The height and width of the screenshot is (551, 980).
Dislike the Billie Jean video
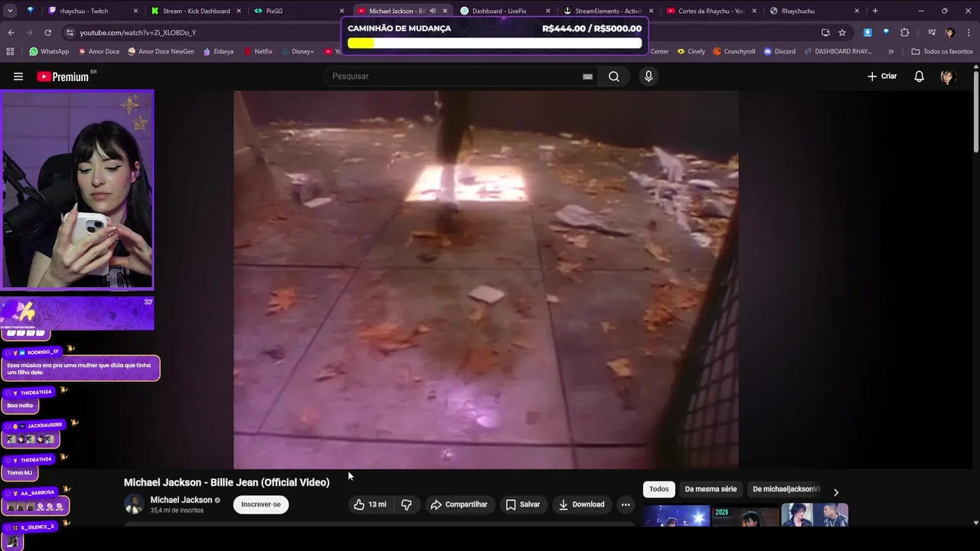[407, 504]
